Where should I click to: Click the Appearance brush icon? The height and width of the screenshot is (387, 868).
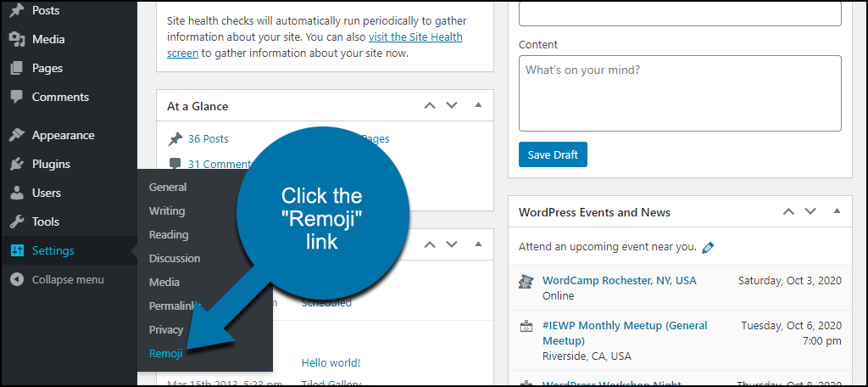16,135
